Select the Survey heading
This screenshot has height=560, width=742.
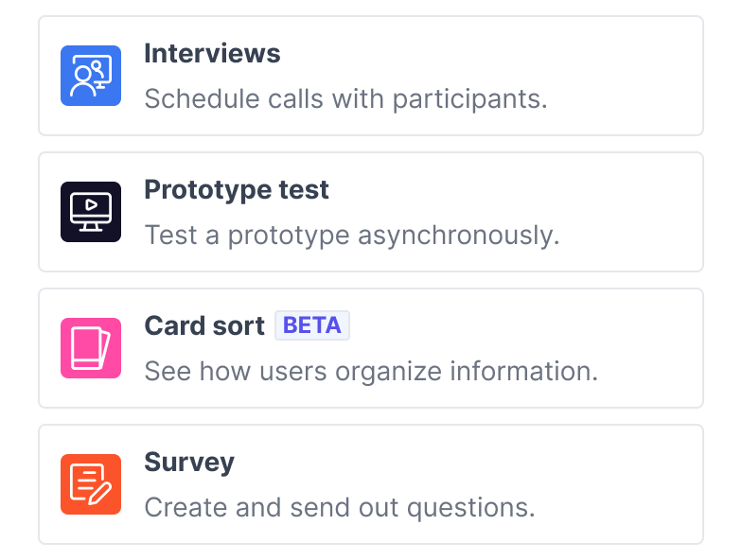[x=189, y=463]
